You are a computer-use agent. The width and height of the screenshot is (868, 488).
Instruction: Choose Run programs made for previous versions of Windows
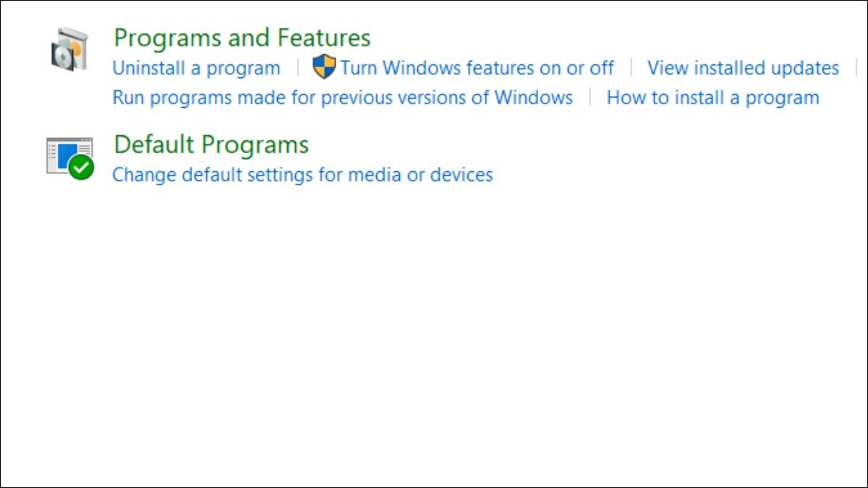[x=342, y=98]
